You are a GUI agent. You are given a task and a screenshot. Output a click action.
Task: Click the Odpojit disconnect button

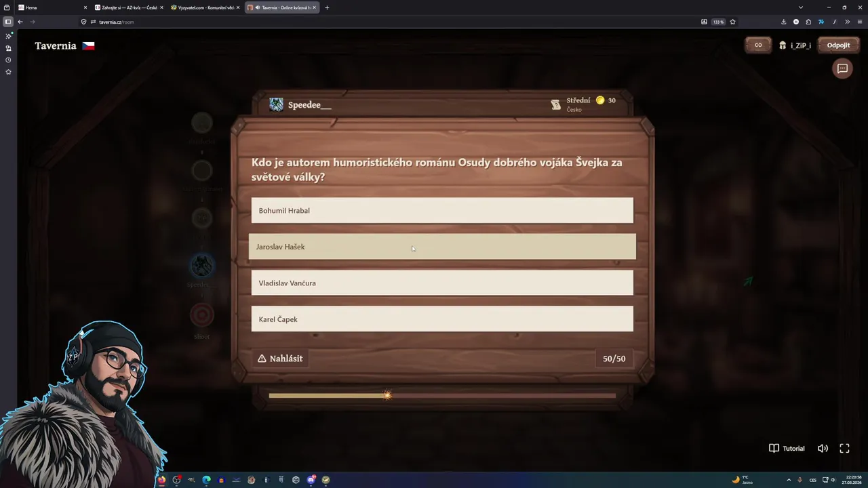click(838, 45)
